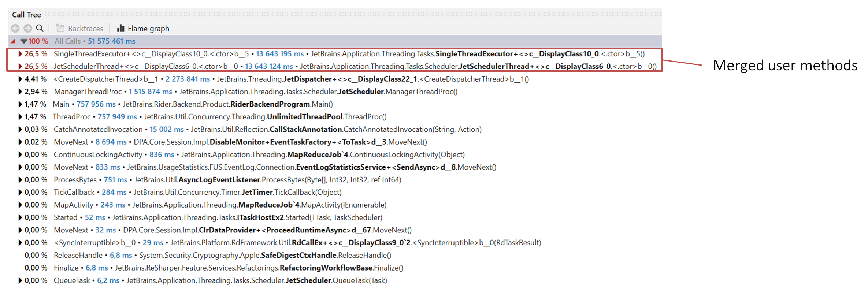This screenshot has width=868, height=294.
Task: Collapse the red All Calls root triangle
Action: tap(13, 41)
